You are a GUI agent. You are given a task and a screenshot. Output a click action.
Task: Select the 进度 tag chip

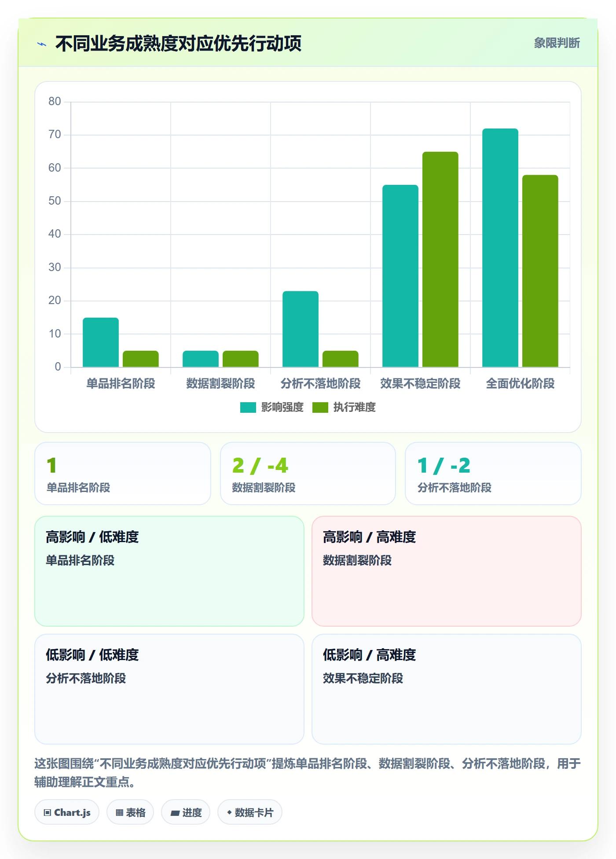[x=186, y=812]
